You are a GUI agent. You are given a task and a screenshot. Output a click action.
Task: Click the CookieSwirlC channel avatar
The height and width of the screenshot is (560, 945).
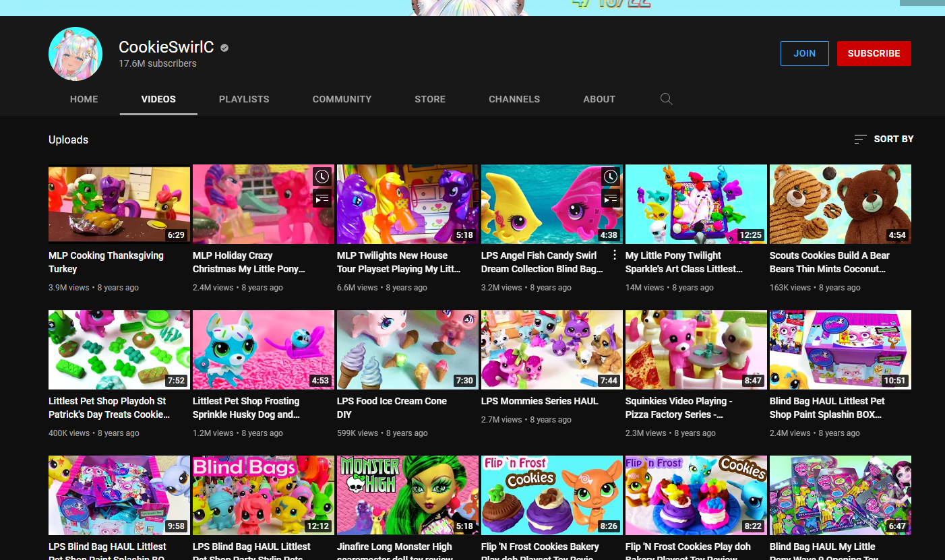pyautogui.click(x=75, y=54)
